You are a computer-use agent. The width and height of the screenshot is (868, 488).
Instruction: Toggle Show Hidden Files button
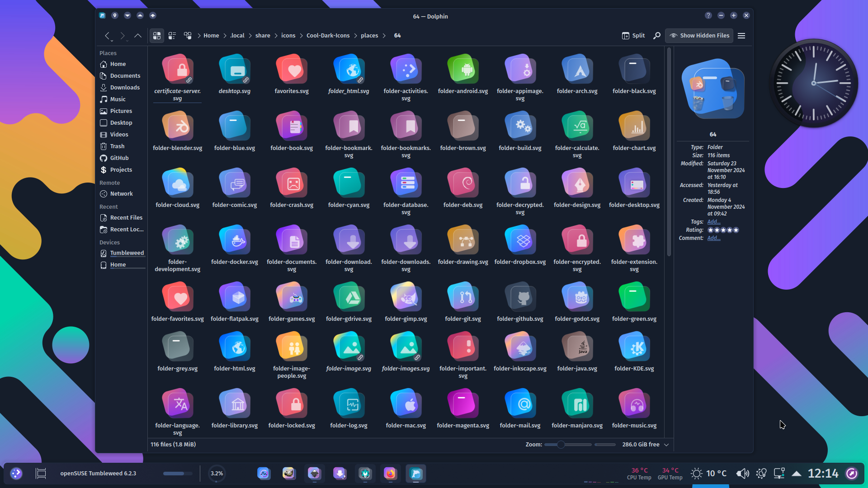click(x=699, y=36)
